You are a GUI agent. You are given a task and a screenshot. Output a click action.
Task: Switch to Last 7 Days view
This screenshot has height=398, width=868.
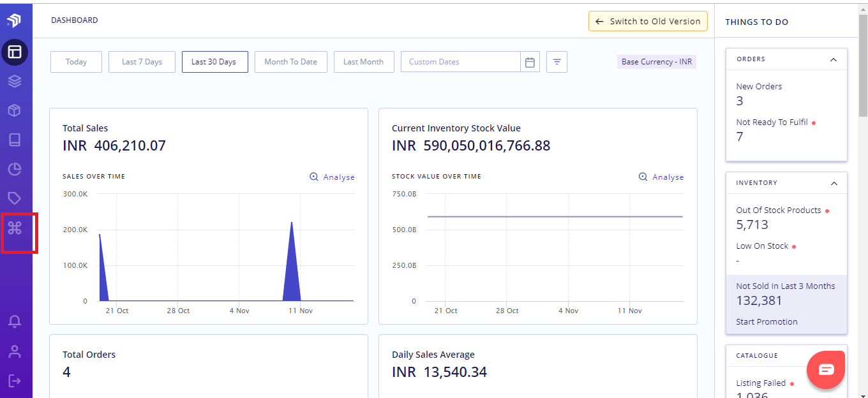point(142,61)
